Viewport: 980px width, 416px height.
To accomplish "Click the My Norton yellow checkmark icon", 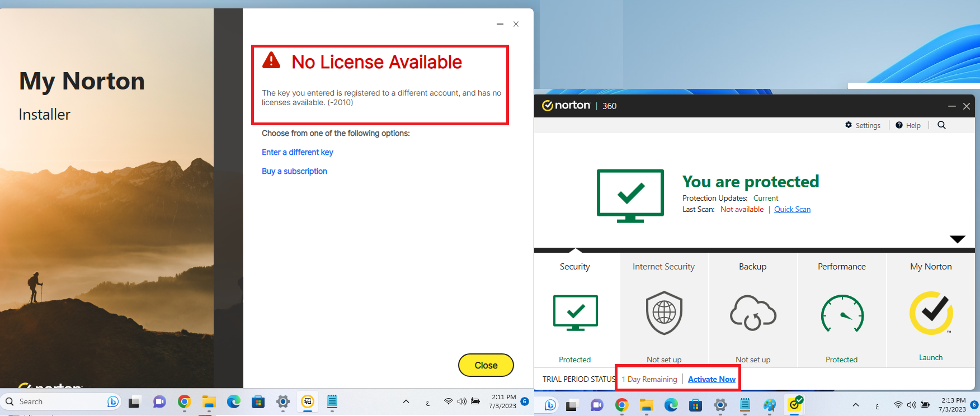I will pos(931,313).
